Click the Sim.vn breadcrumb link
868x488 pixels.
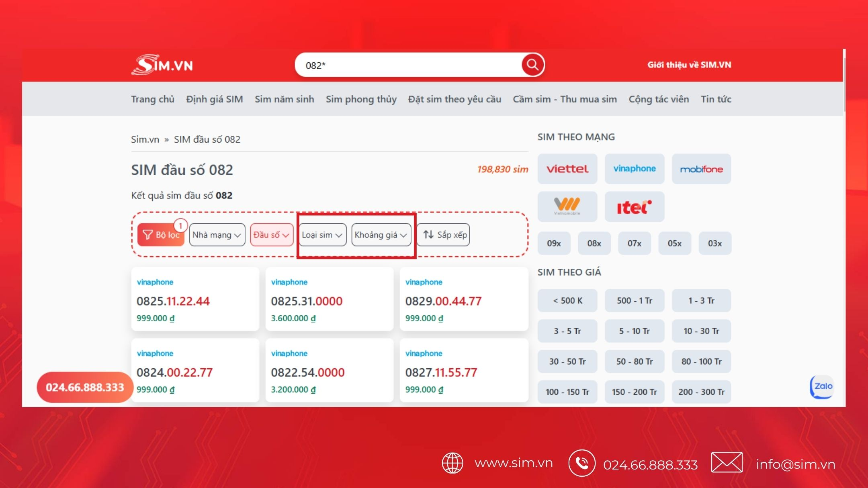(145, 139)
